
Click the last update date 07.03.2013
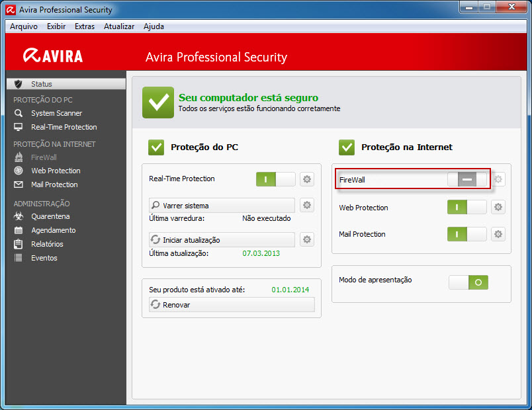261,253
